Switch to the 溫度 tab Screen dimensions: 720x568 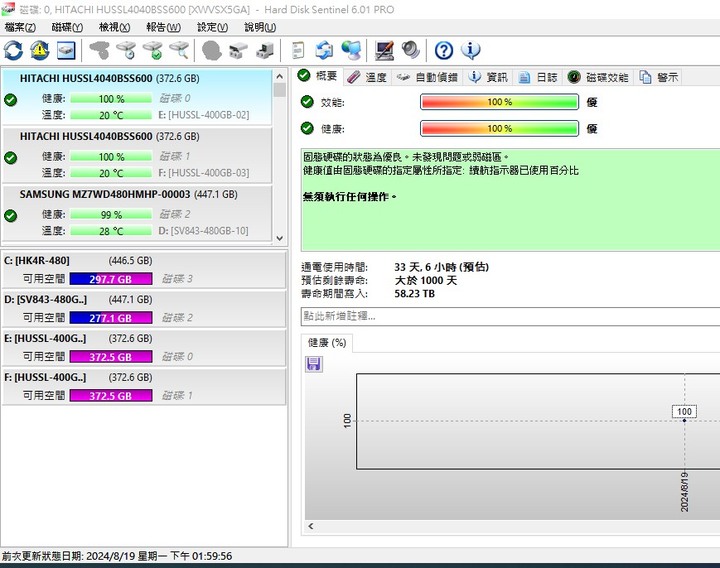point(366,77)
